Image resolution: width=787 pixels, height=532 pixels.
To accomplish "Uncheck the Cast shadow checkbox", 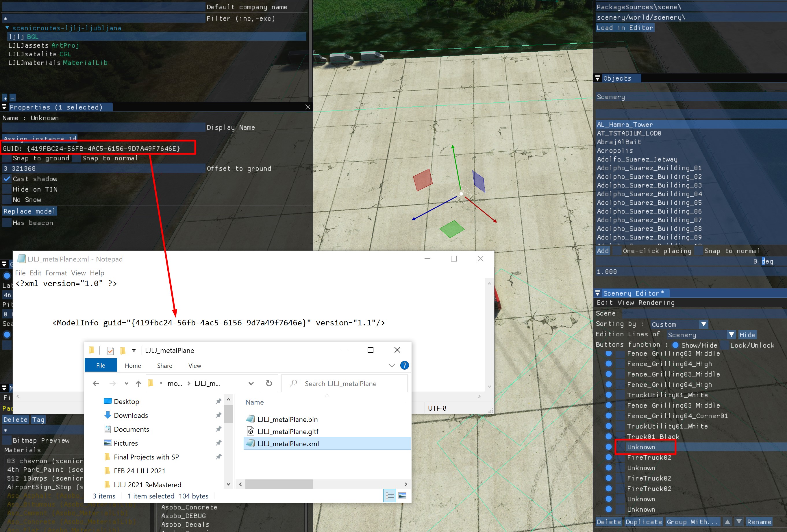I will 7,179.
